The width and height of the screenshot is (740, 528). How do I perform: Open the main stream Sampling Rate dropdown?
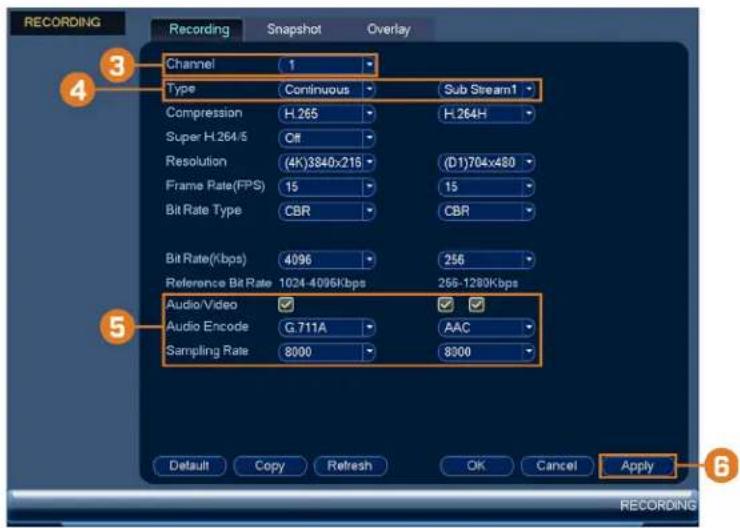[327, 352]
